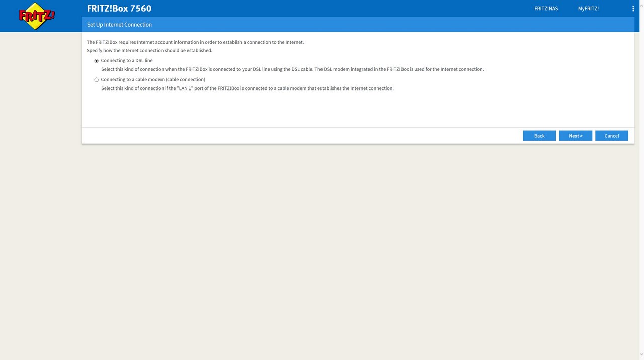Click the Back button
This screenshot has height=360, width=644.
coord(539,136)
